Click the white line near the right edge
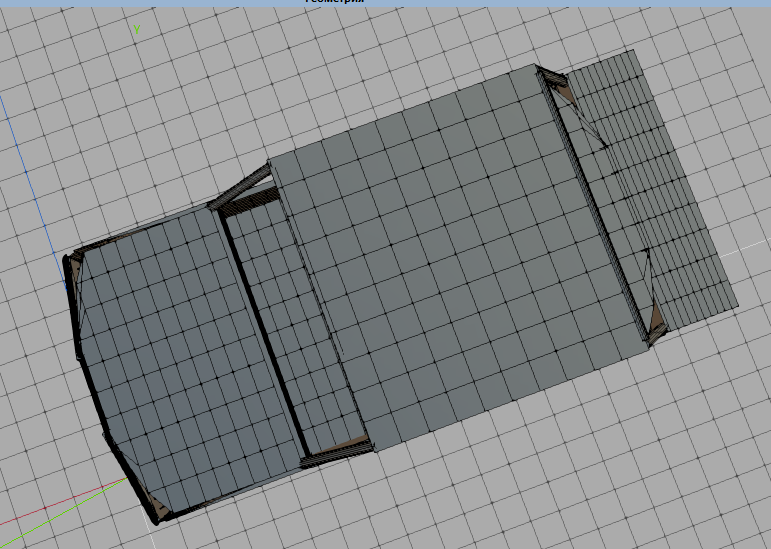771x549 pixels. tap(745, 246)
